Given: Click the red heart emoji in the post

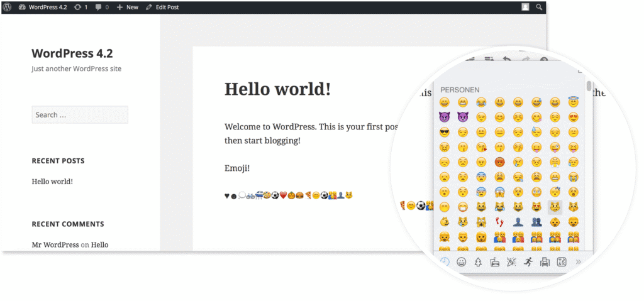Looking at the screenshot, I should (283, 195).
